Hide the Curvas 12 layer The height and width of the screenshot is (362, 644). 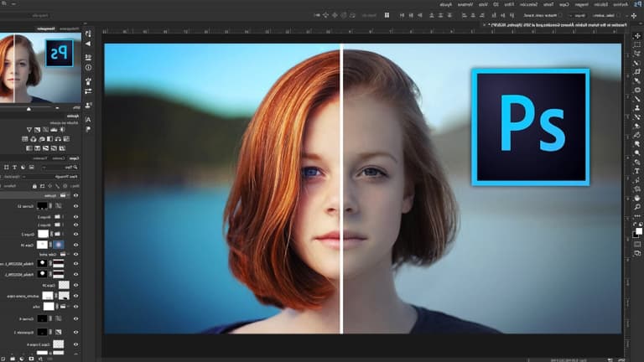pyautogui.click(x=75, y=206)
